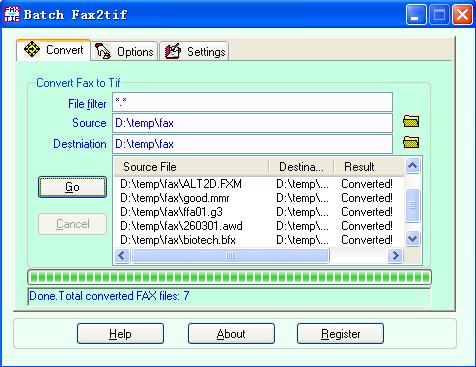Open Source folder browse icon
The width and height of the screenshot is (476, 367).
(x=411, y=121)
